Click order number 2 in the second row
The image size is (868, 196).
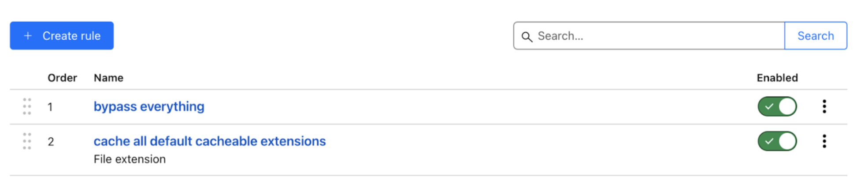click(51, 142)
